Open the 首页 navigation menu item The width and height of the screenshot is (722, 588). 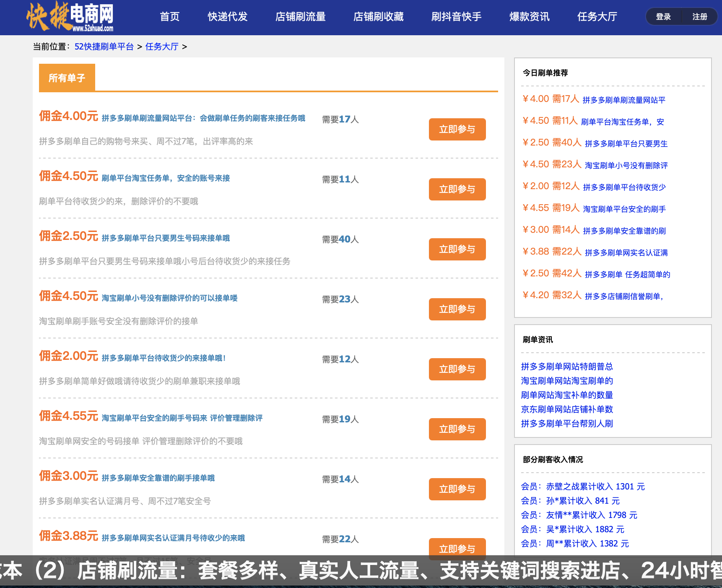(170, 17)
